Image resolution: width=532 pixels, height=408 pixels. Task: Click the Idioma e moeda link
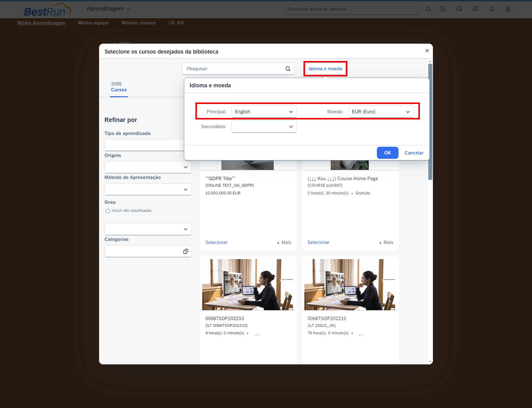[x=325, y=69]
